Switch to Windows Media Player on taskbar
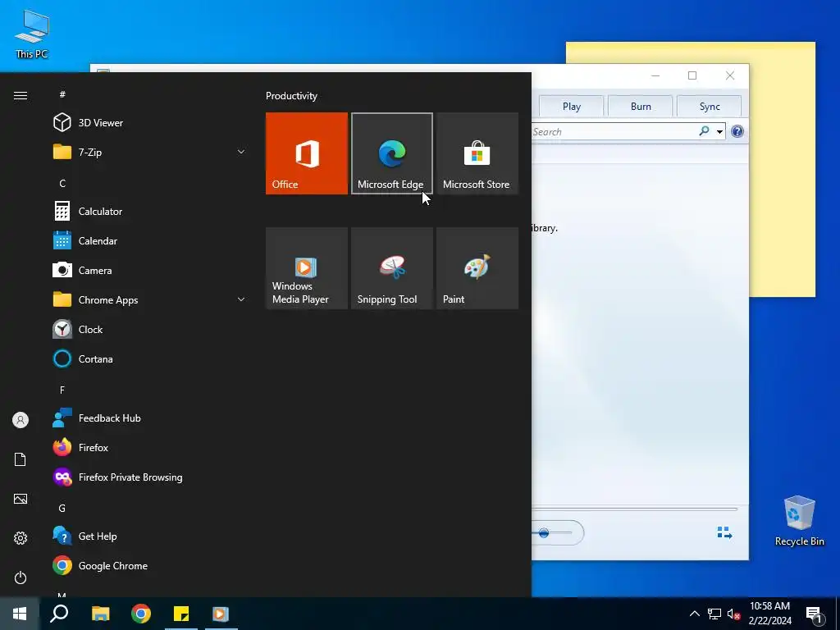This screenshot has height=630, width=840. coord(221,614)
